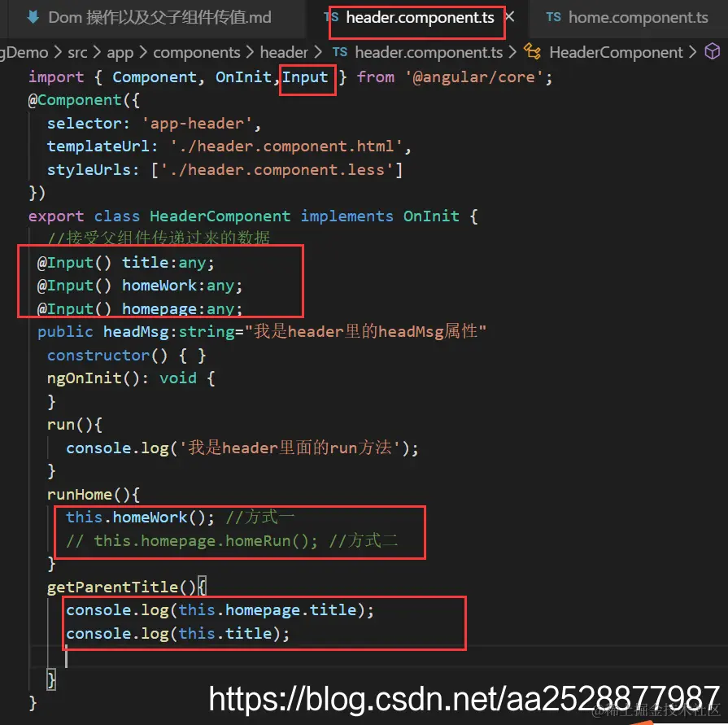The height and width of the screenshot is (725, 728).
Task: Click the commented this.homepage.homeRun() line
Action: (232, 541)
